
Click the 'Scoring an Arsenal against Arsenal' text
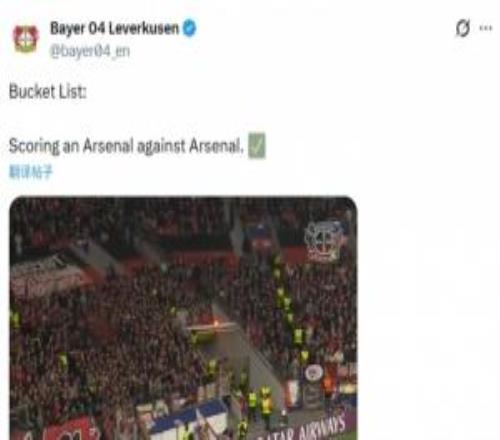126,146
